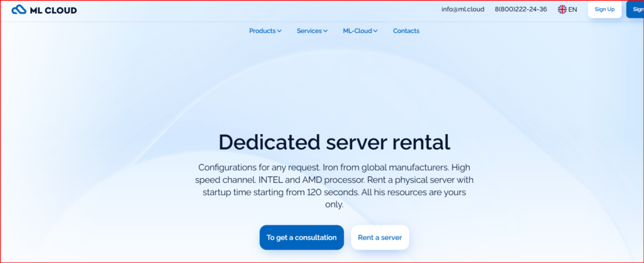
Task: Click the ML CLOUD brand name text
Action: tap(53, 9)
